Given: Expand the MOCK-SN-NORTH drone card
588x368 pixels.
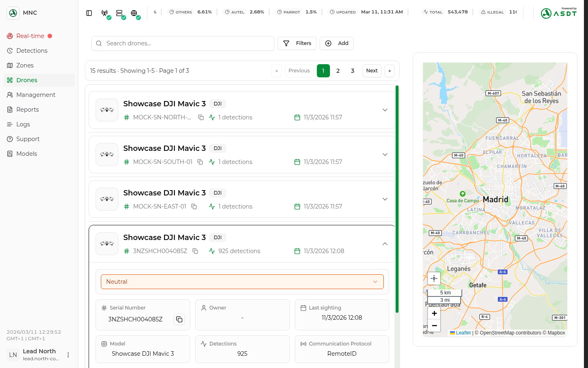Looking at the screenshot, I should [x=385, y=110].
